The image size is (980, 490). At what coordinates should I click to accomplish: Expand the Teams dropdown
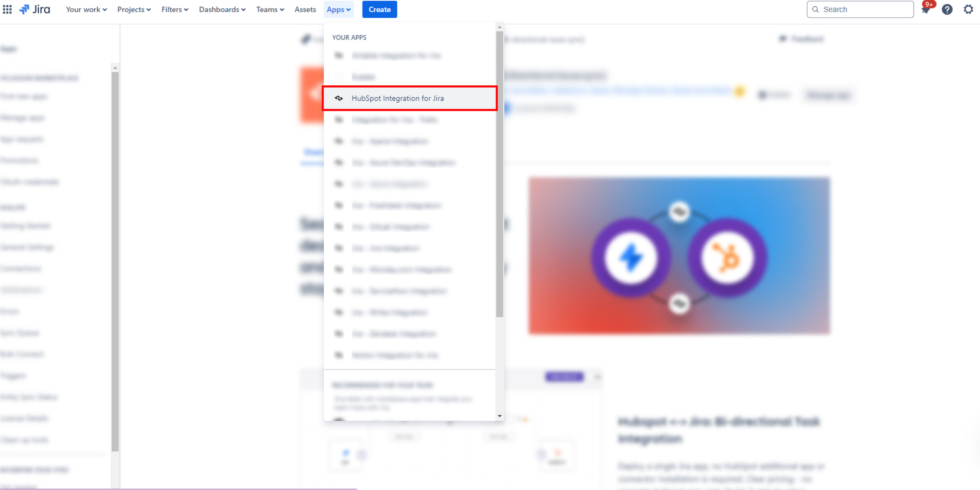pyautogui.click(x=270, y=9)
